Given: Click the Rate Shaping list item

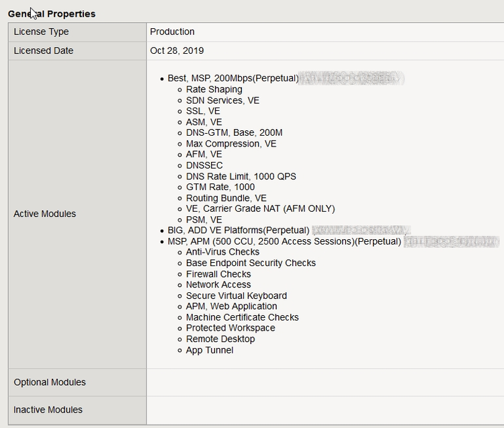Looking at the screenshot, I should (214, 89).
